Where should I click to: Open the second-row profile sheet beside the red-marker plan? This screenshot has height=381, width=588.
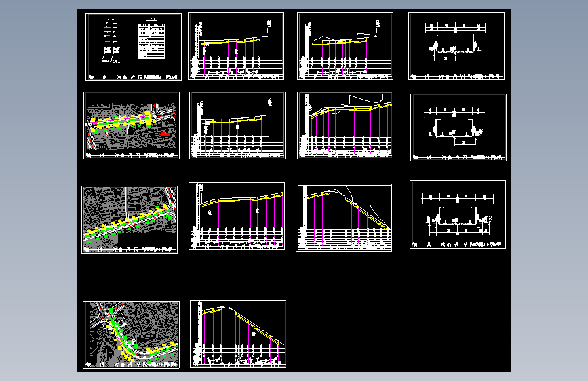coord(237,125)
